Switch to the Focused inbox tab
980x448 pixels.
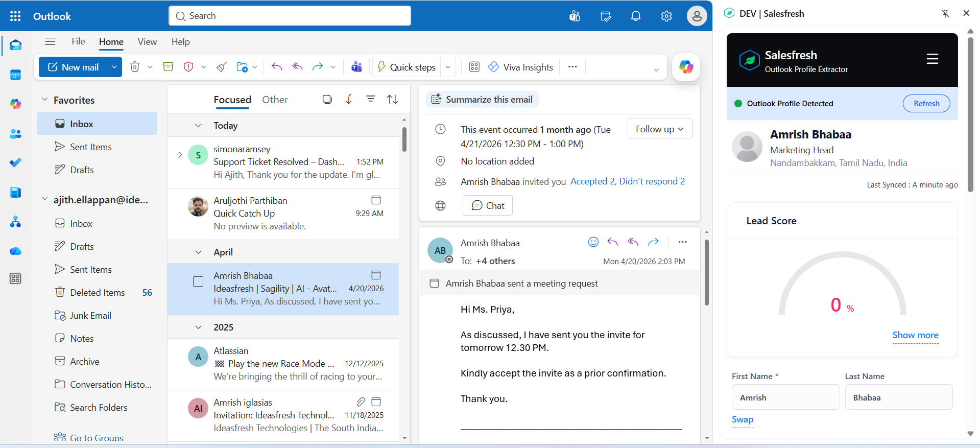click(232, 100)
